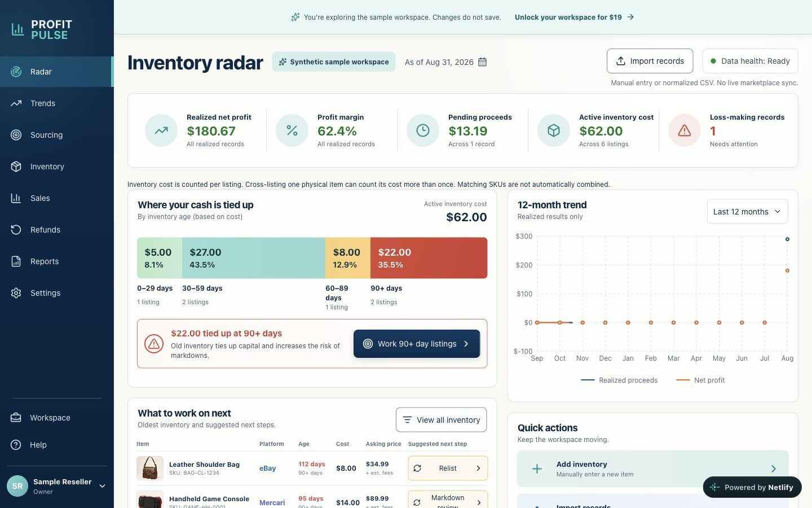Screen dimensions: 812x508
Task: Open the Last 12 months dropdown
Action: click(747, 212)
